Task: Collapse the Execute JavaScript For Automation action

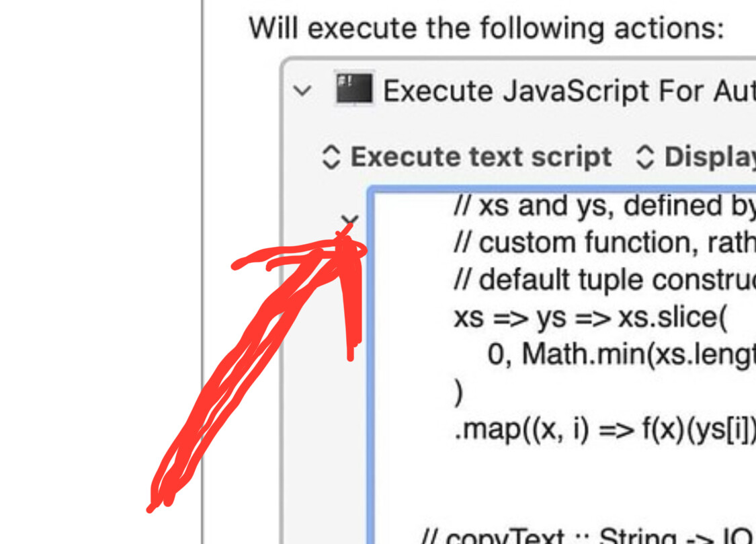Action: (304, 91)
